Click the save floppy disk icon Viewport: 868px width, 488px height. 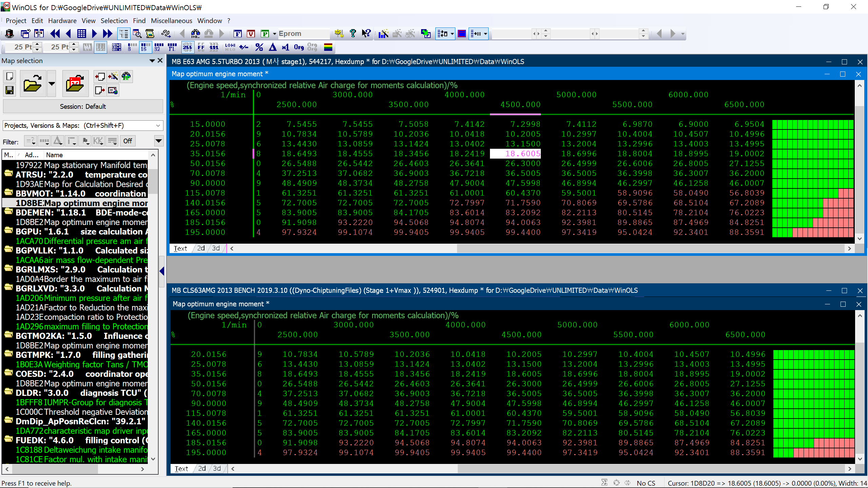click(x=9, y=90)
